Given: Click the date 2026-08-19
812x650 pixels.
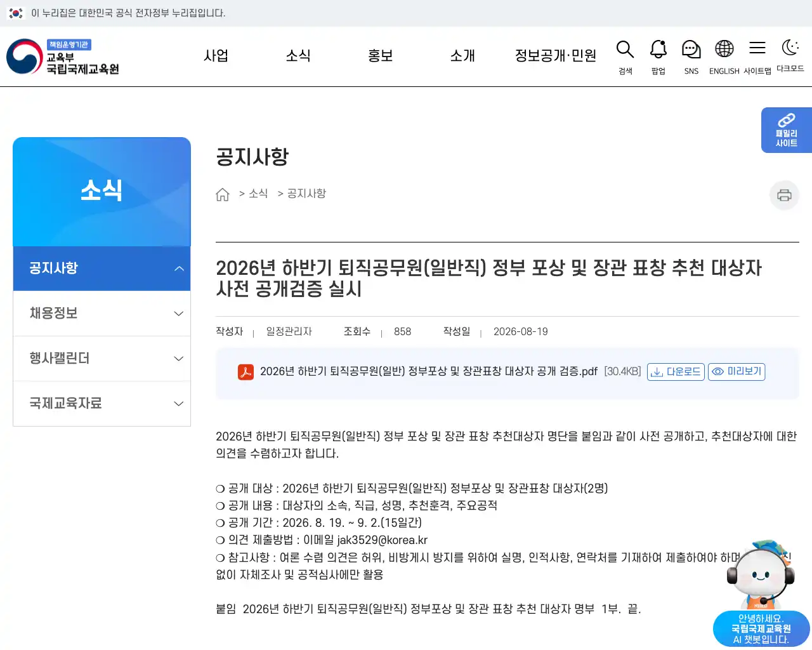Looking at the screenshot, I should point(521,332).
